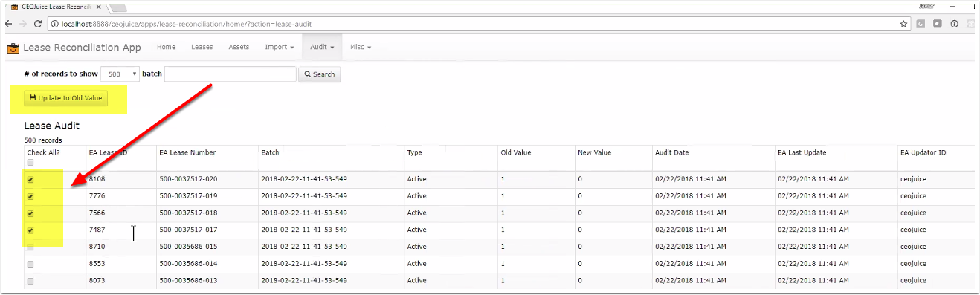
Task: Select lease number 500-0035686-014
Action: [x=188, y=264]
